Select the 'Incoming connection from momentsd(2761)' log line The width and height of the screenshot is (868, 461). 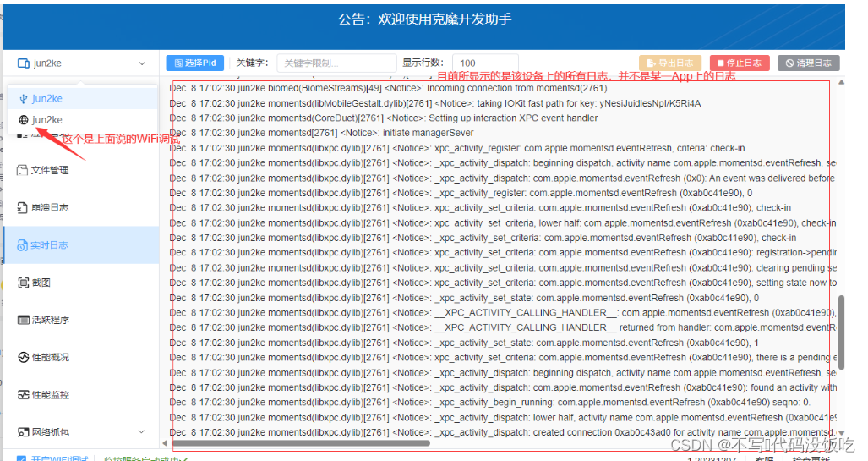point(388,88)
